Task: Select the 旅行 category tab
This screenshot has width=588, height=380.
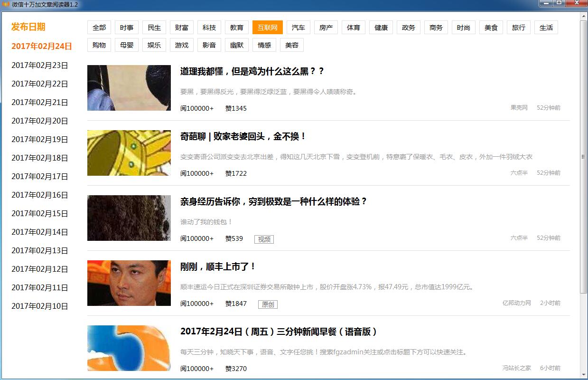Action: pos(519,28)
